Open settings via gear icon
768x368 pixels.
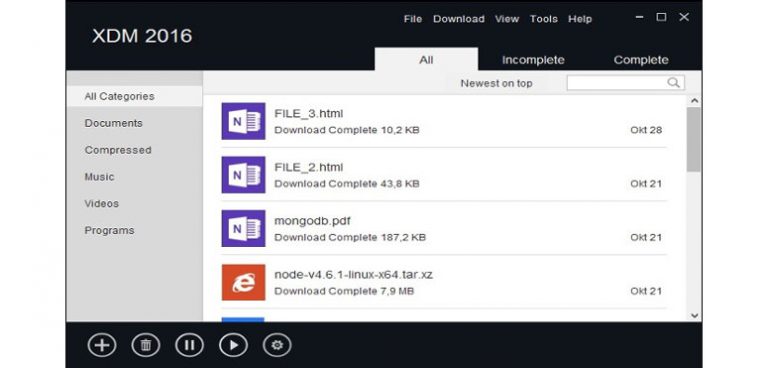point(277,345)
